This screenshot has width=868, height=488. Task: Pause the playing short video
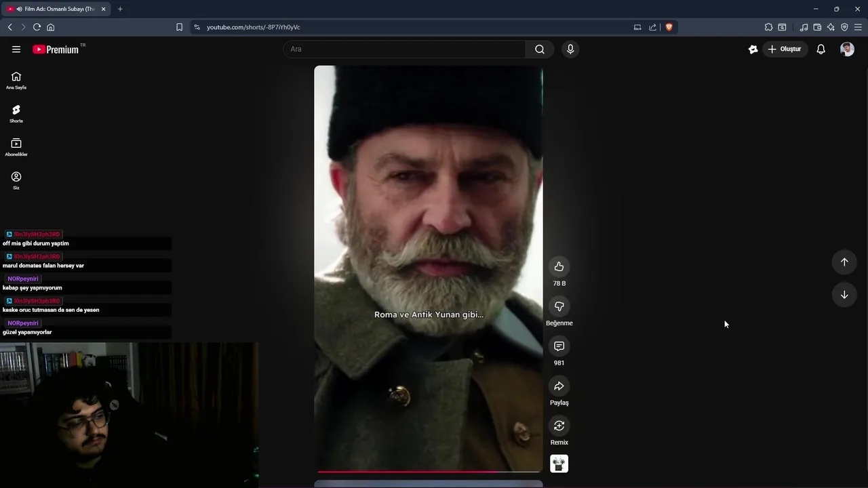(429, 268)
